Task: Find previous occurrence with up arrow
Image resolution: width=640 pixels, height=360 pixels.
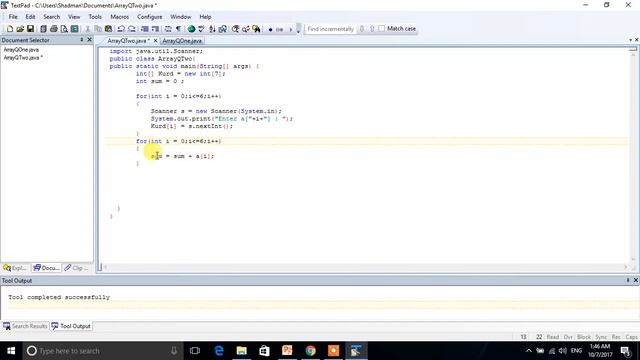Action: click(x=372, y=29)
